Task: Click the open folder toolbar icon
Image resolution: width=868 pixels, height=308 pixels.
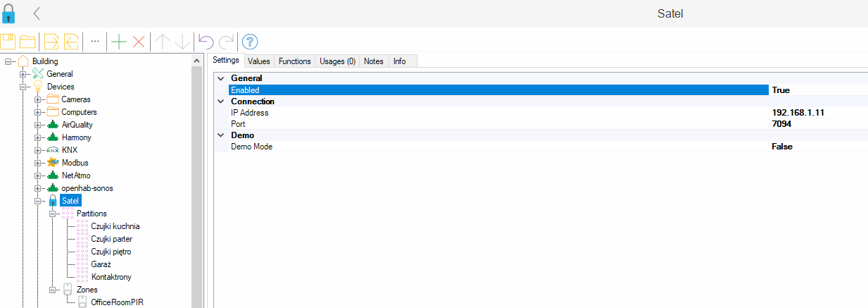Action: point(27,42)
